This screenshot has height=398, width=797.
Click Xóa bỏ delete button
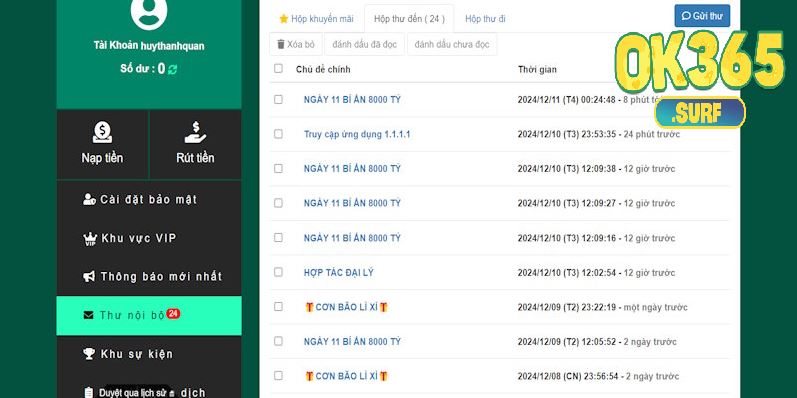pyautogui.click(x=296, y=44)
